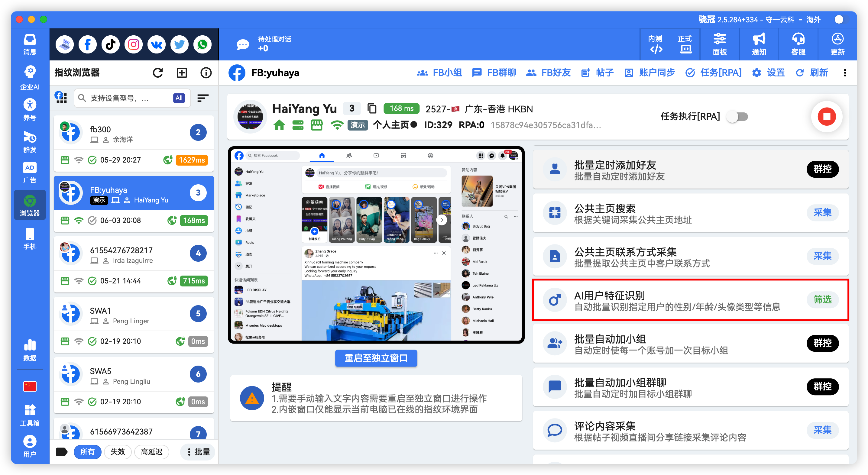Open the 设置 settings tab

pos(769,73)
